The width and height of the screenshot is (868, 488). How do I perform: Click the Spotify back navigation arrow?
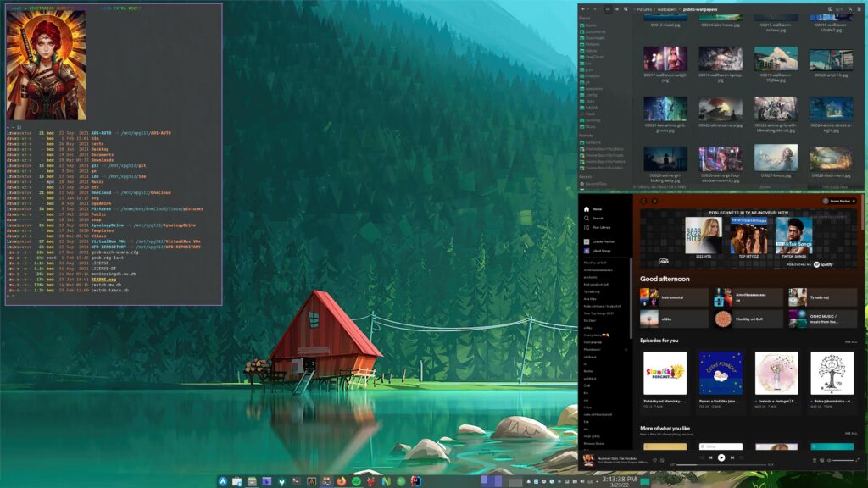pos(643,201)
